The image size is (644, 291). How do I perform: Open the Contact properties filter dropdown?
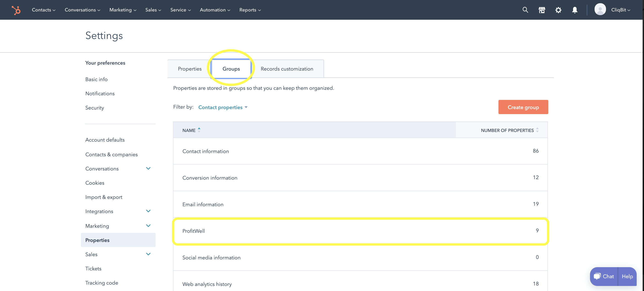pos(222,107)
